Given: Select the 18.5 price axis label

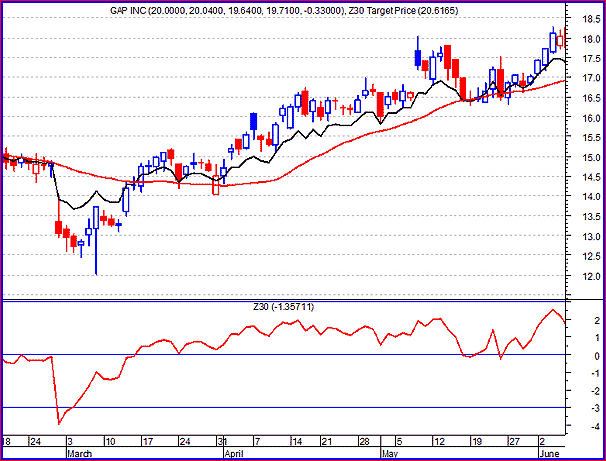Looking at the screenshot, I should coord(589,19).
